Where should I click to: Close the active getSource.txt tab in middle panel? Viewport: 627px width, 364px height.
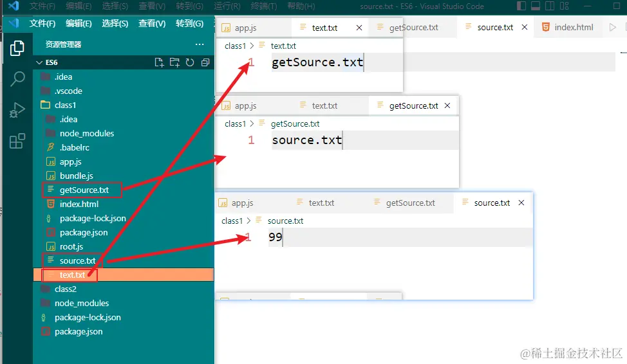pos(447,105)
